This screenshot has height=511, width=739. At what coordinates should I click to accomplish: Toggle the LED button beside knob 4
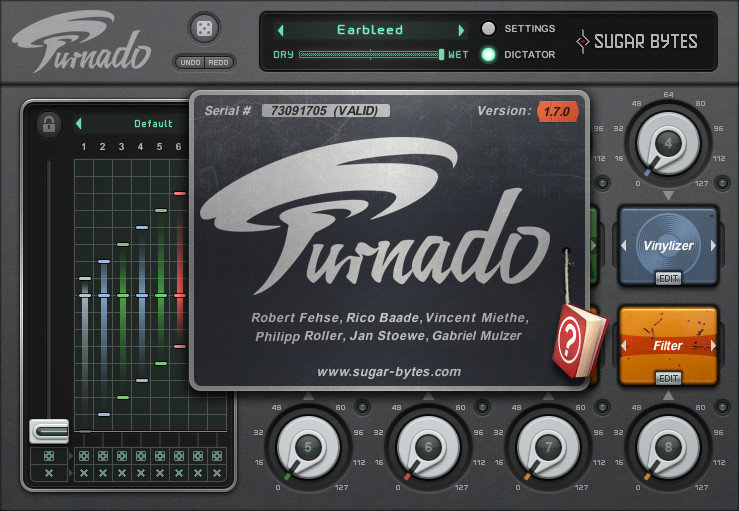tap(722, 182)
